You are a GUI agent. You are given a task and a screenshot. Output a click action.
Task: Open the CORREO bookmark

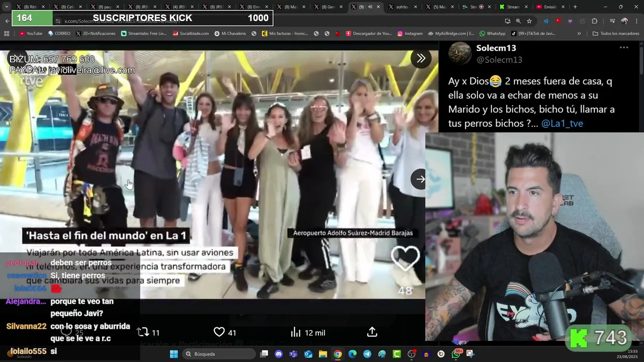(x=59, y=34)
